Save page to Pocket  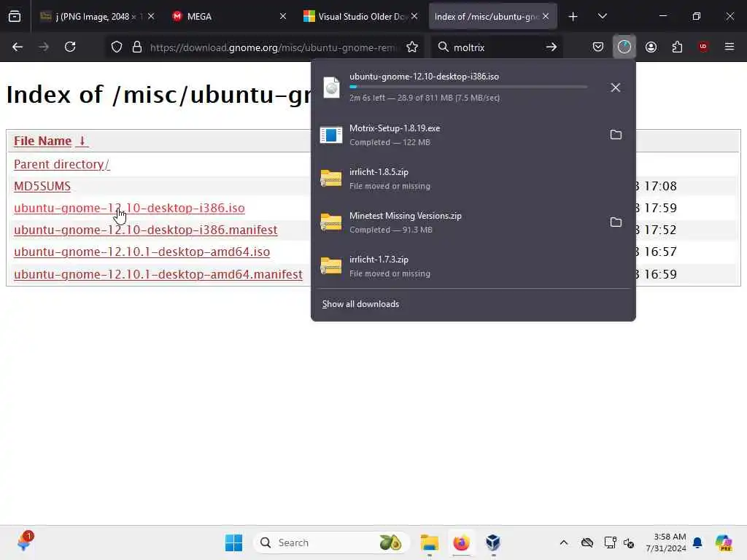(x=598, y=47)
